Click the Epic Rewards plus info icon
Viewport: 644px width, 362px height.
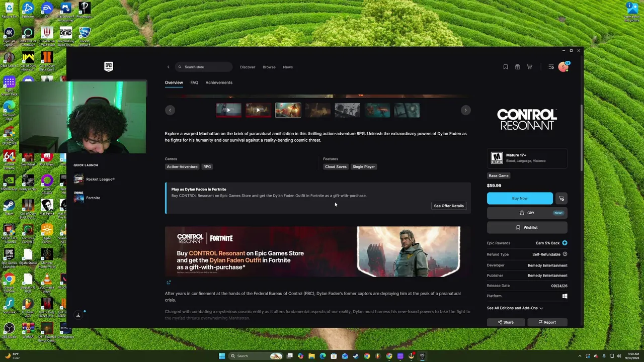pos(565,243)
